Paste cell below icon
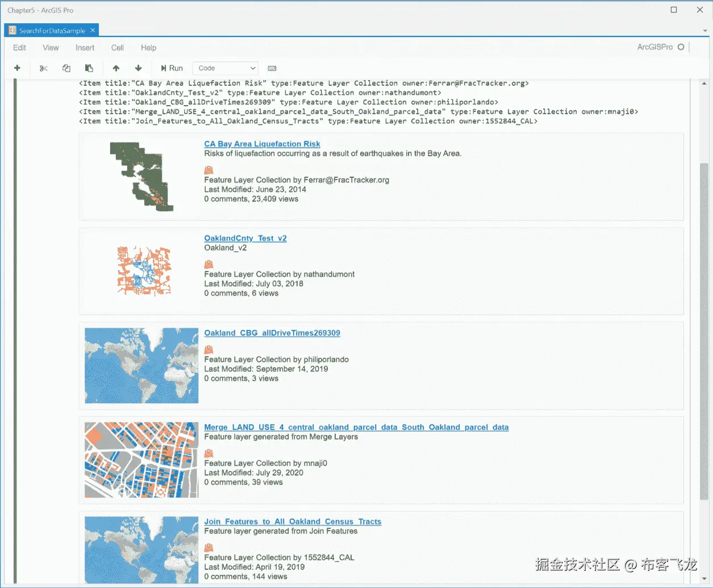This screenshot has width=713, height=588. [x=89, y=68]
